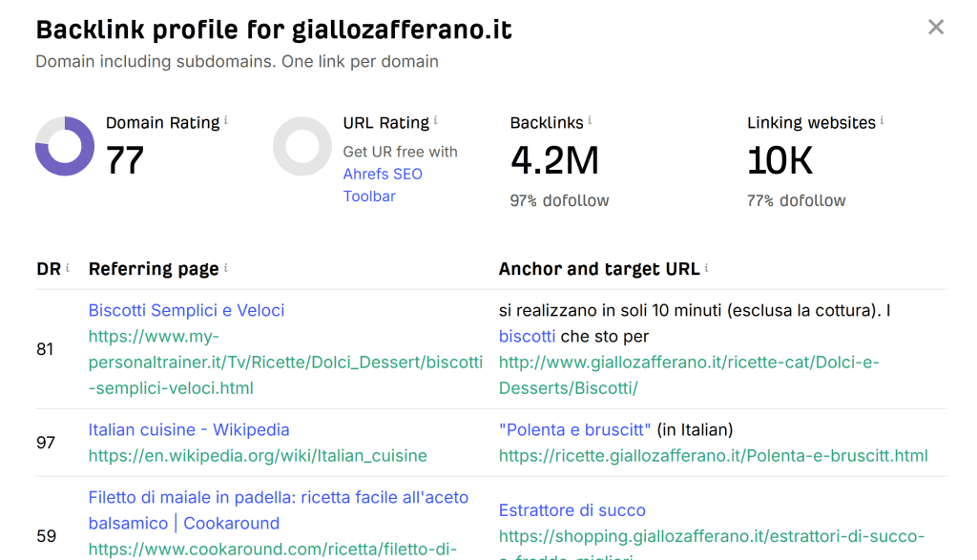Image resolution: width=977 pixels, height=560 pixels.
Task: Click the grey URL Rating donut chart
Action: [302, 146]
